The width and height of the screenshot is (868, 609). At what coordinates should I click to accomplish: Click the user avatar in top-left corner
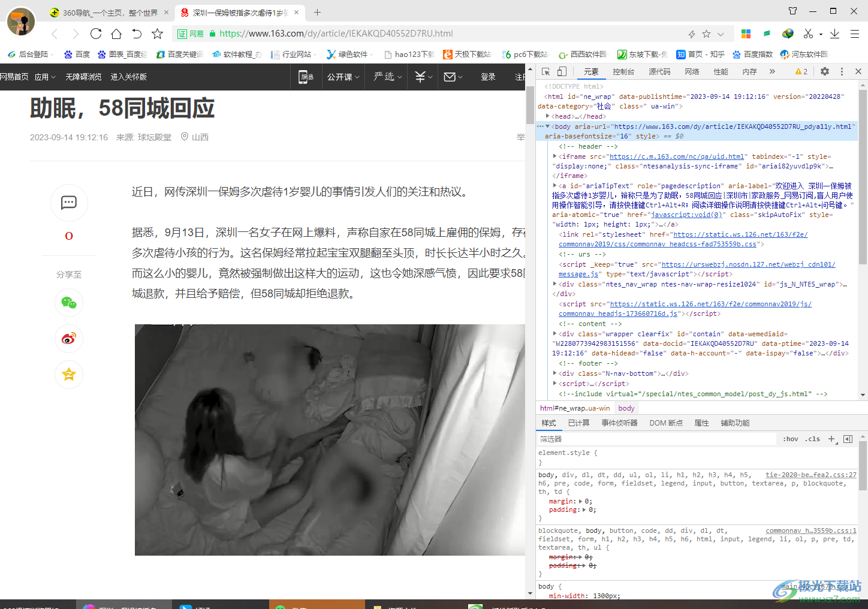(x=21, y=22)
